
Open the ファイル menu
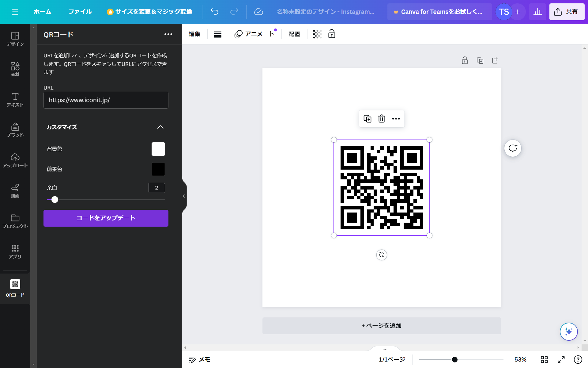point(80,12)
